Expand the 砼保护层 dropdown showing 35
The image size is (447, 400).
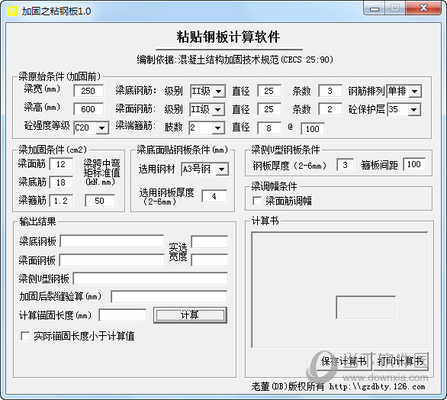tap(414, 110)
